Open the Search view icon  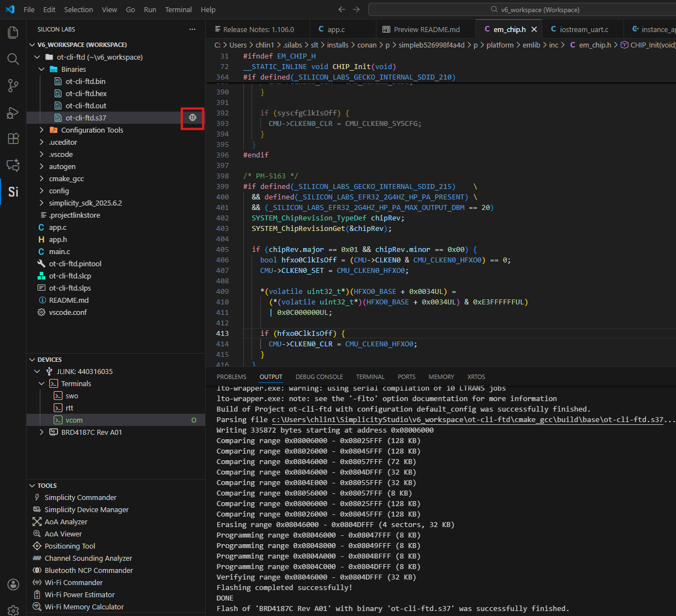click(x=13, y=59)
